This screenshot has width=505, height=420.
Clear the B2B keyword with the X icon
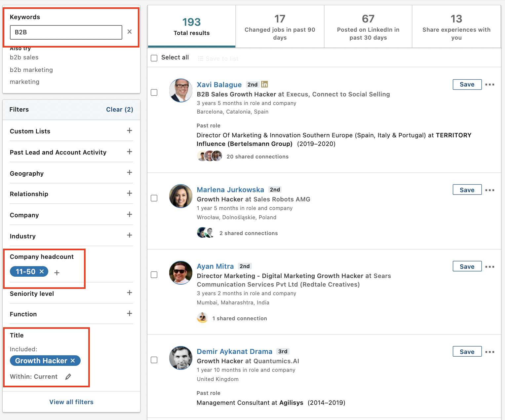point(130,32)
